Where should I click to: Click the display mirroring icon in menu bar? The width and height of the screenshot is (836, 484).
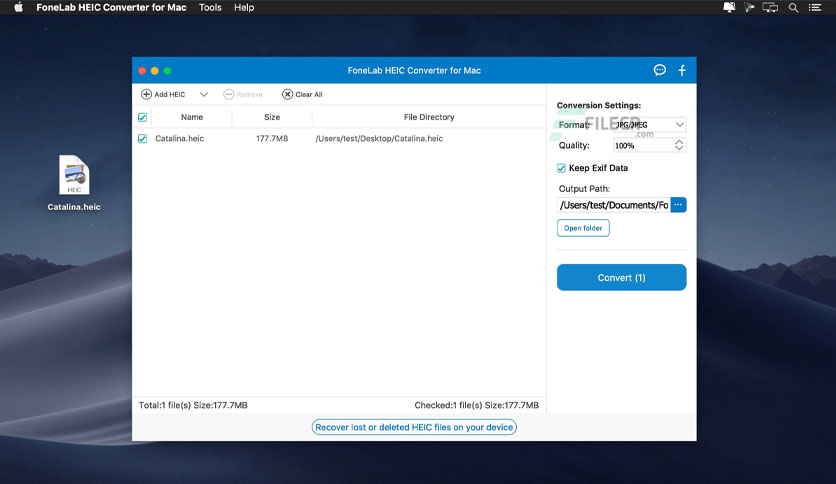pos(770,7)
